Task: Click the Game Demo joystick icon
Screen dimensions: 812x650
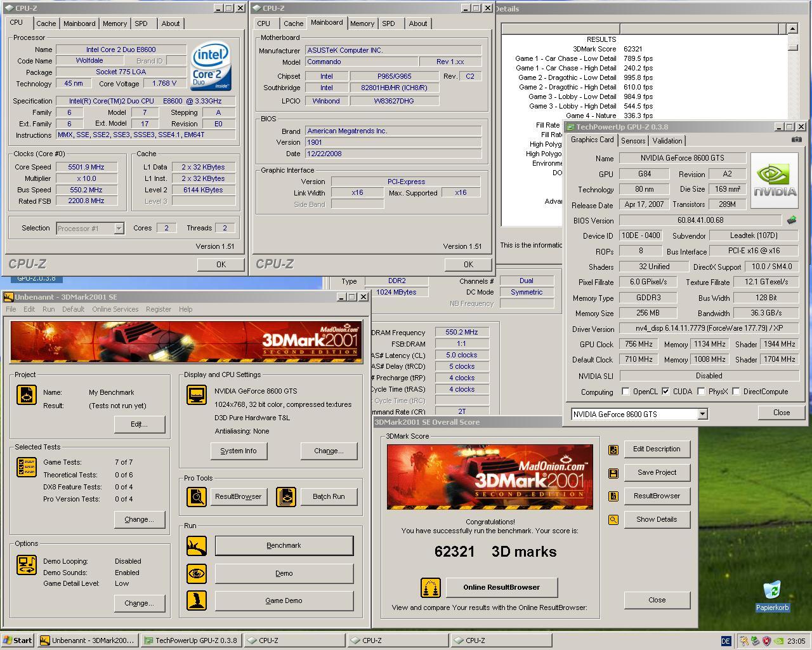Action: tap(196, 600)
